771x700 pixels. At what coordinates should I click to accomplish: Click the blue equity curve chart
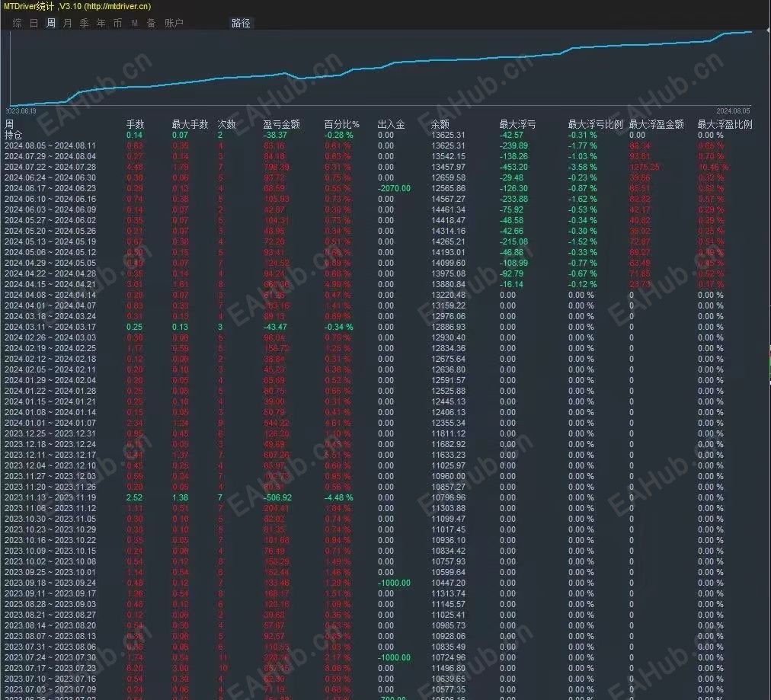[x=381, y=69]
